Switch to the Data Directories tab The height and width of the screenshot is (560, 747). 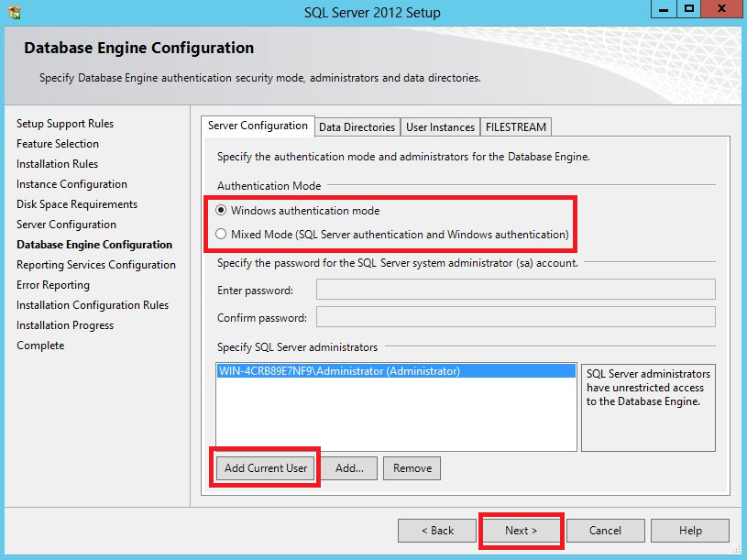point(357,127)
